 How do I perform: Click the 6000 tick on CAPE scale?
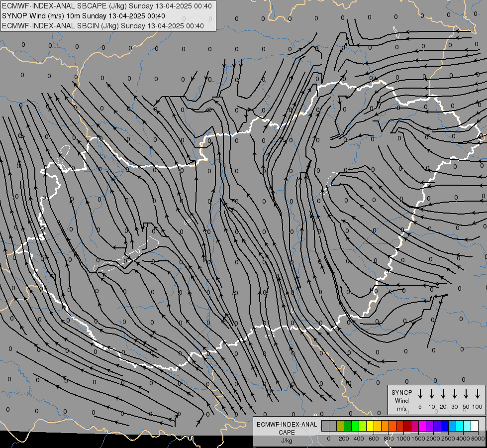click(x=478, y=439)
